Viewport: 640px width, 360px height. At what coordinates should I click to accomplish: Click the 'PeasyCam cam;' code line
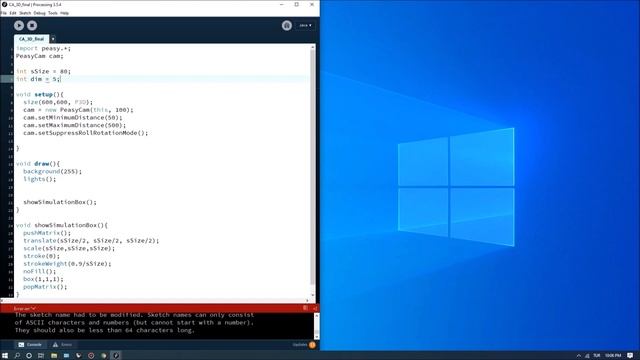[40, 56]
